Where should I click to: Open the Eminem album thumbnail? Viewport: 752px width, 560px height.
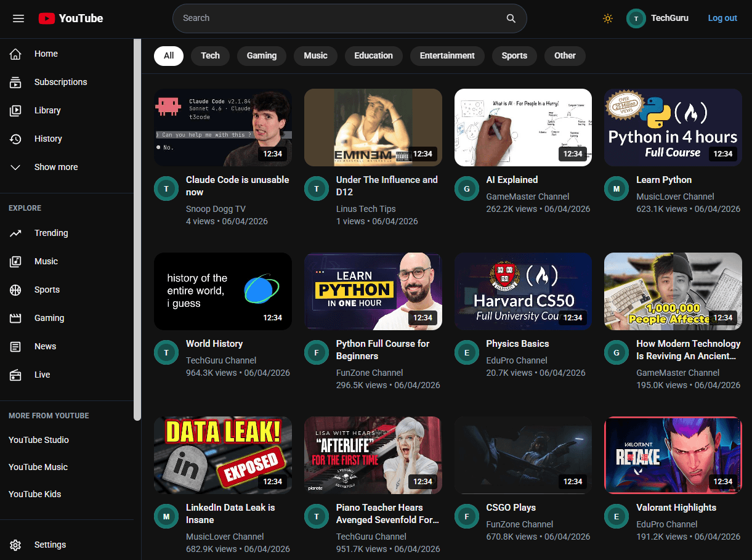[x=373, y=128]
